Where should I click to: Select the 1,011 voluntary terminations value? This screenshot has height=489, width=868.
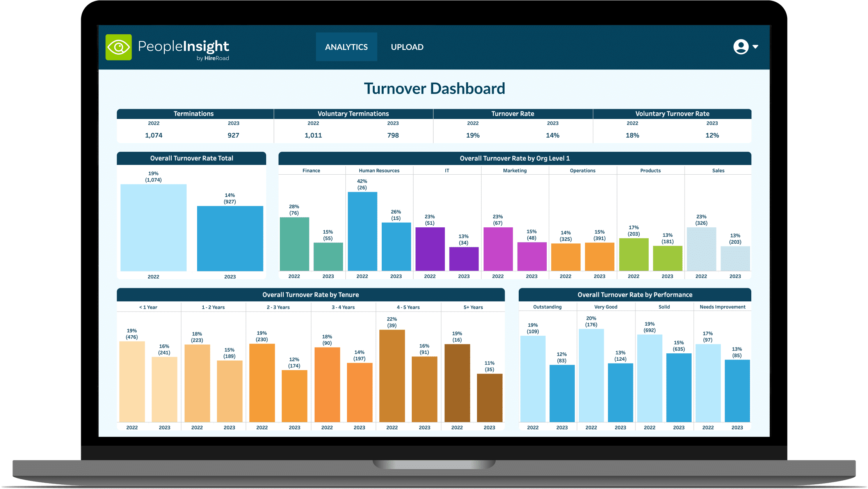click(313, 135)
